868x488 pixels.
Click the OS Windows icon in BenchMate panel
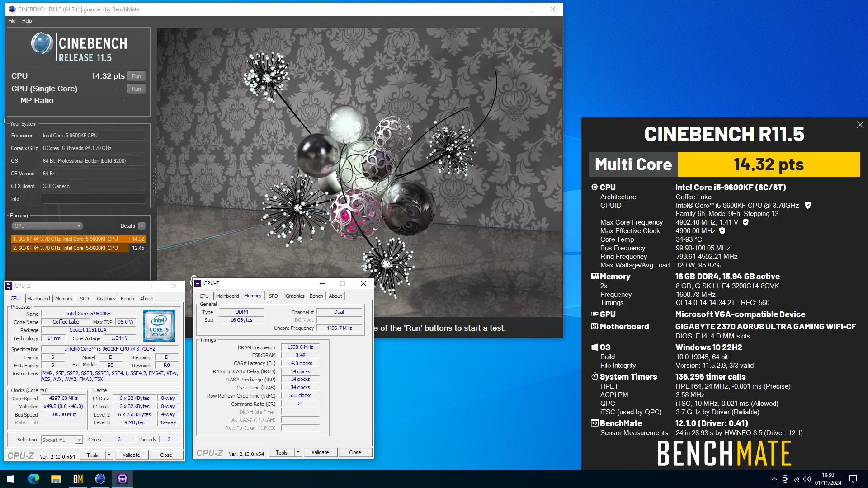click(594, 347)
